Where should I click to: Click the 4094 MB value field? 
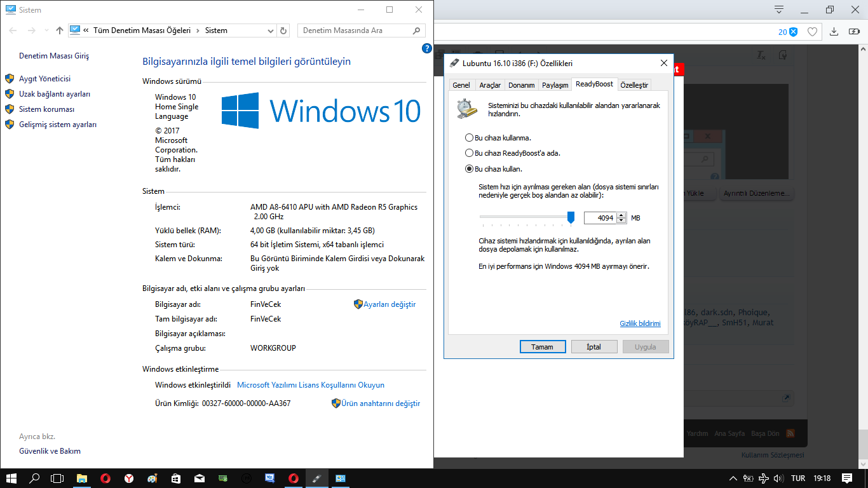(600, 218)
